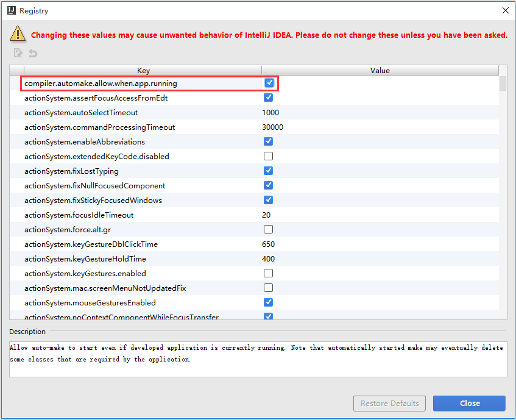Click the value 400
Image resolution: width=516 pixels, height=420 pixels.
coord(268,258)
